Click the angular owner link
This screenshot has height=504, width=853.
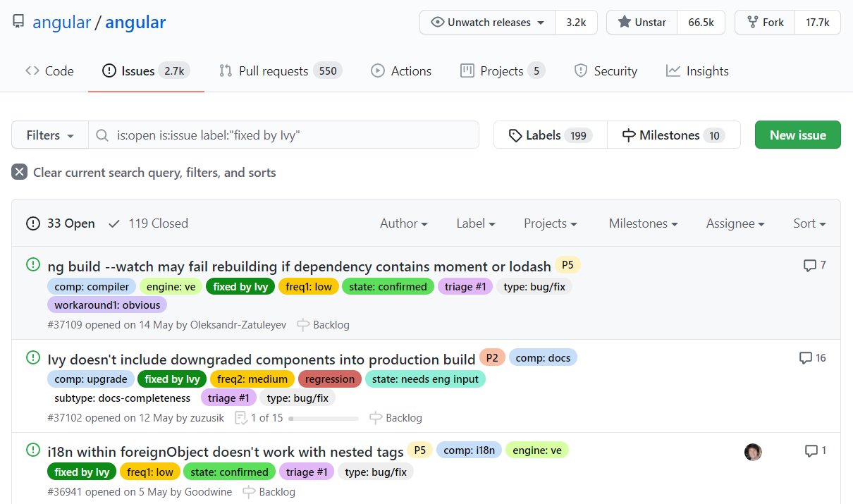[62, 22]
